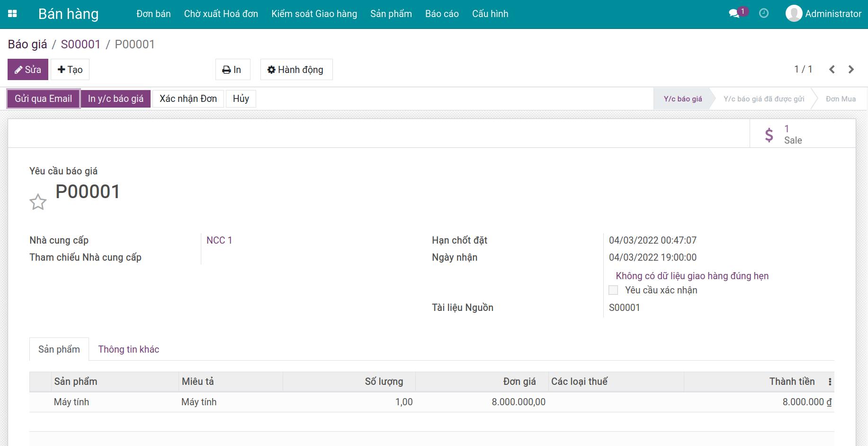Expand the In print dropdown
This screenshot has width=868, height=446.
[233, 70]
